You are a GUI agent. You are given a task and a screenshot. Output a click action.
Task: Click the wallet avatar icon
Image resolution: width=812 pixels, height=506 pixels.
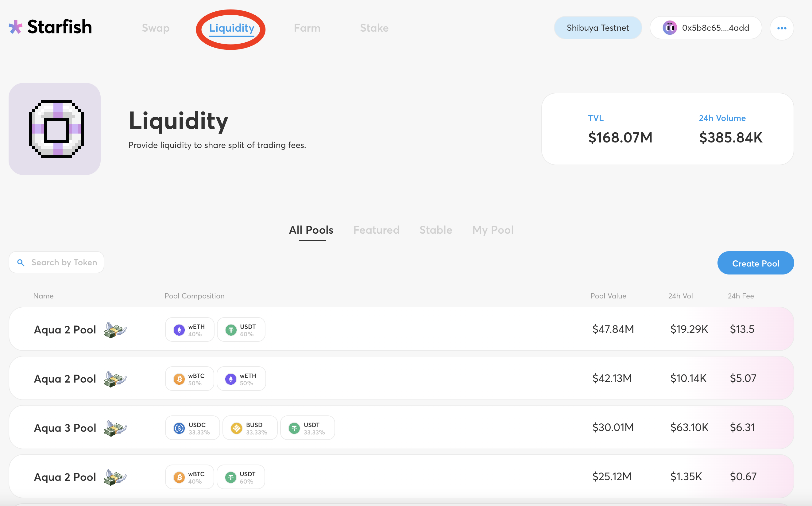(670, 28)
